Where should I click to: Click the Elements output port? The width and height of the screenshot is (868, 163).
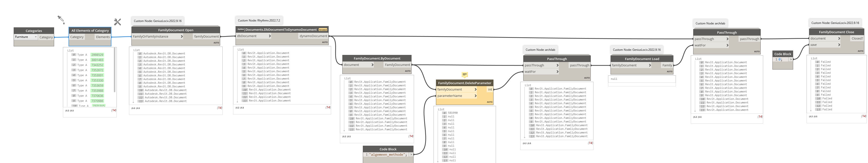(103, 37)
